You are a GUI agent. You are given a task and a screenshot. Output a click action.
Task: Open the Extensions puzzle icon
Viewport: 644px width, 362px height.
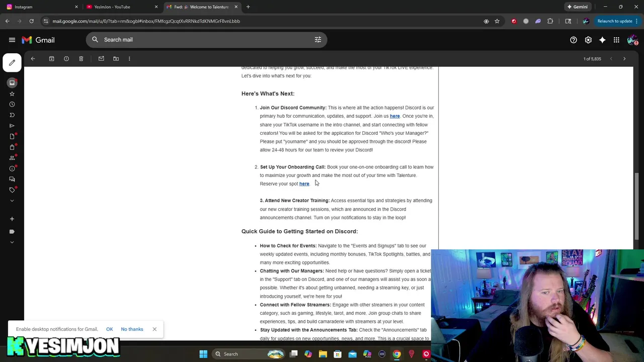tap(550, 21)
